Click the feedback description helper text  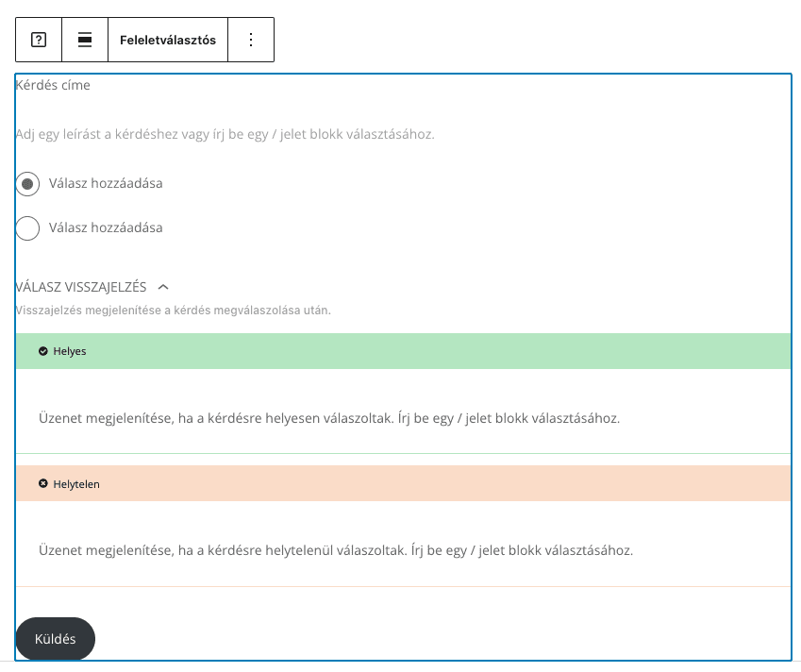click(174, 311)
